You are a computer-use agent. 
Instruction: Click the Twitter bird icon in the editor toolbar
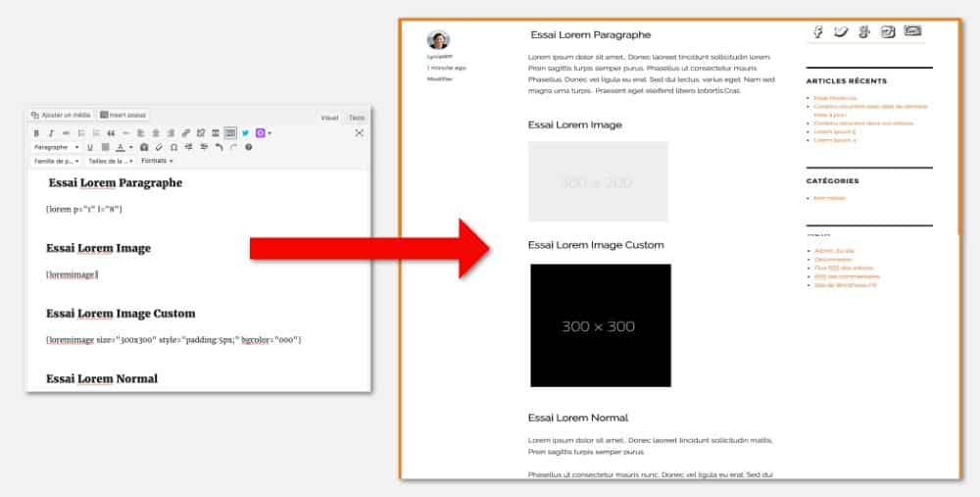[245, 133]
